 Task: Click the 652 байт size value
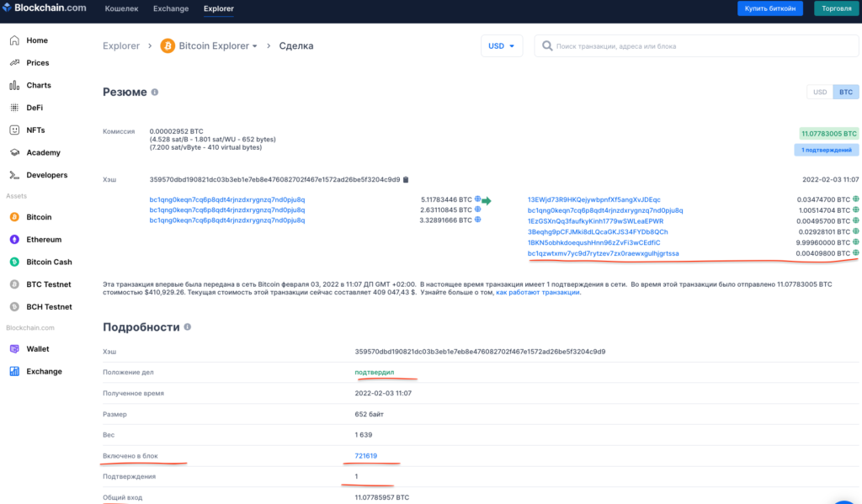(x=369, y=414)
